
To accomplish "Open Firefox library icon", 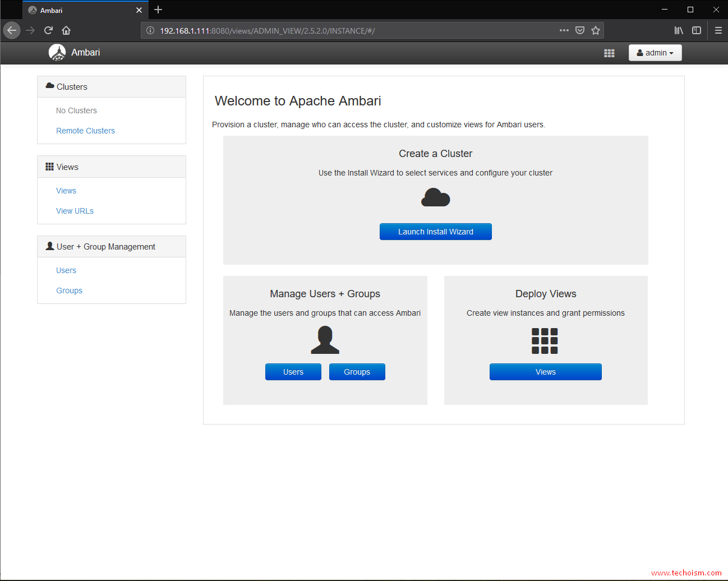I will (x=679, y=30).
